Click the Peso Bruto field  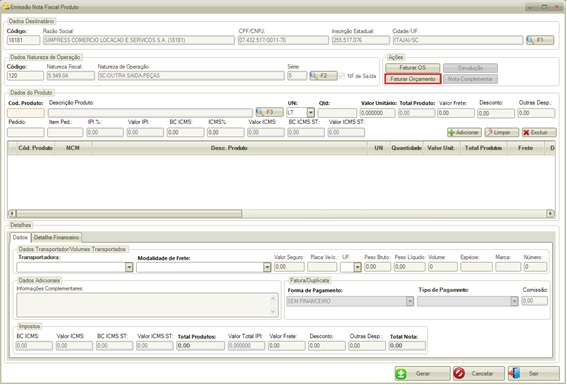[377, 267]
